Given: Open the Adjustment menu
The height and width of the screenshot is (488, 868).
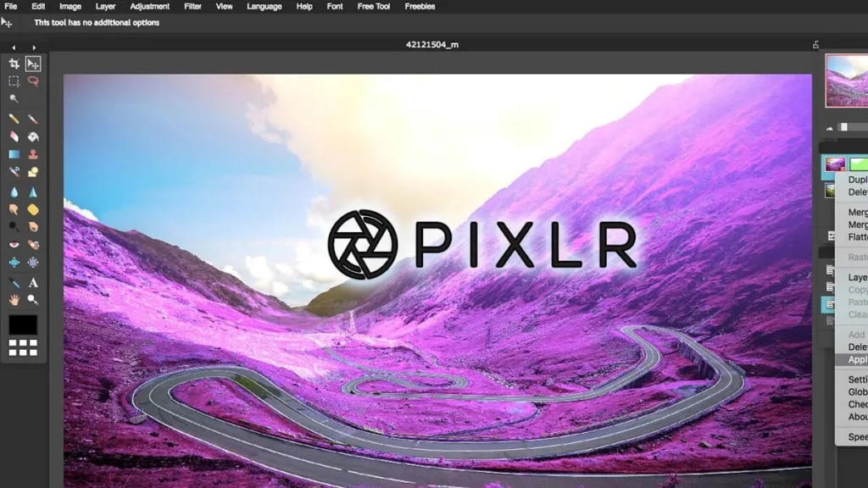Looking at the screenshot, I should coord(150,6).
